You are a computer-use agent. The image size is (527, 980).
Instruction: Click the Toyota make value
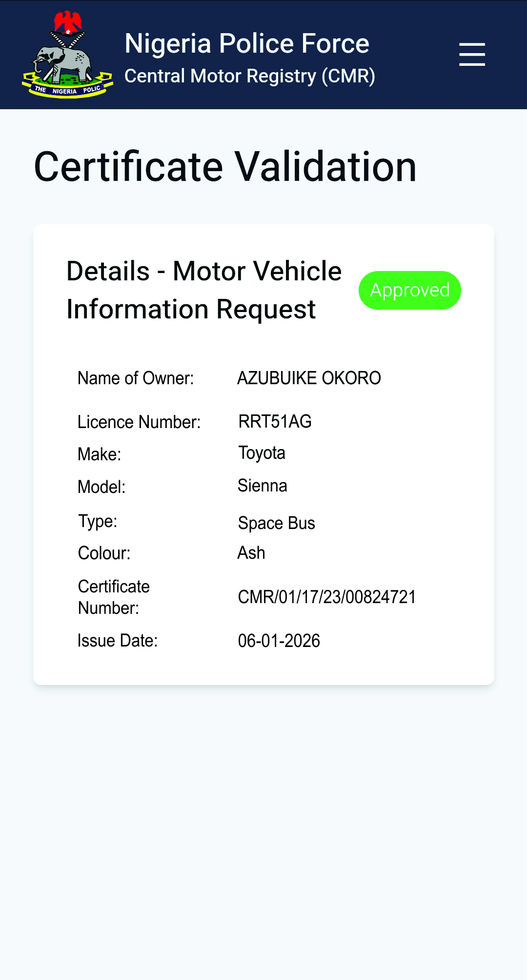(262, 453)
